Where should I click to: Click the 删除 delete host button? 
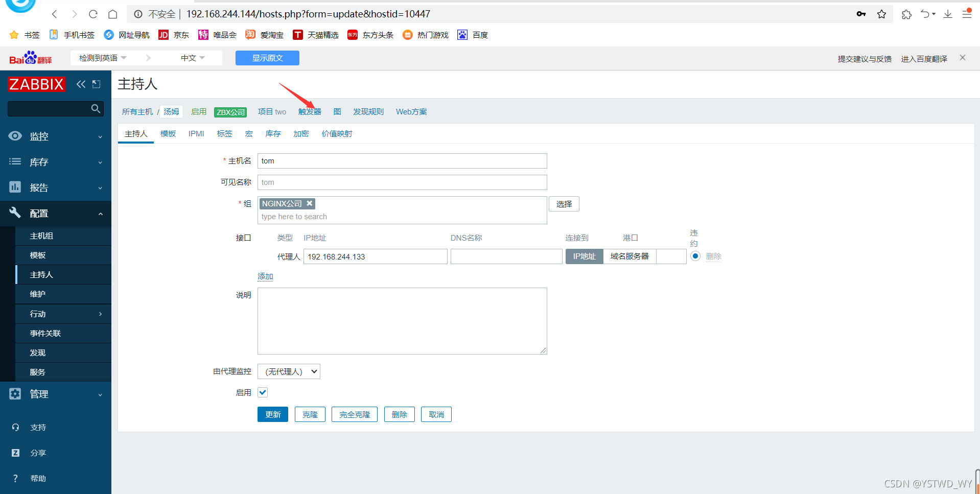[x=399, y=414]
